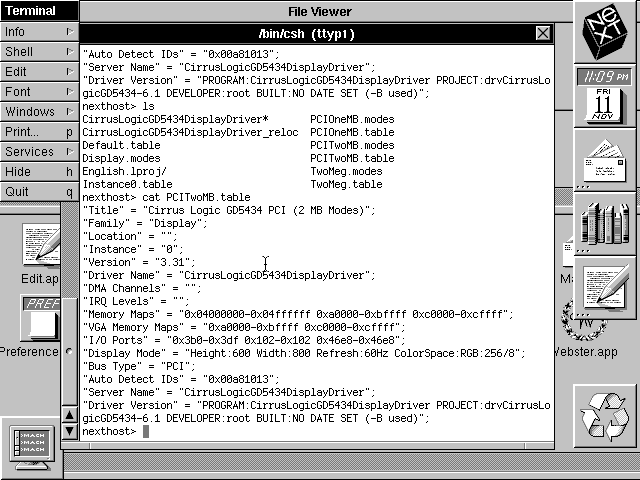
Task: Open the Edit submenu
Action: click(39, 72)
